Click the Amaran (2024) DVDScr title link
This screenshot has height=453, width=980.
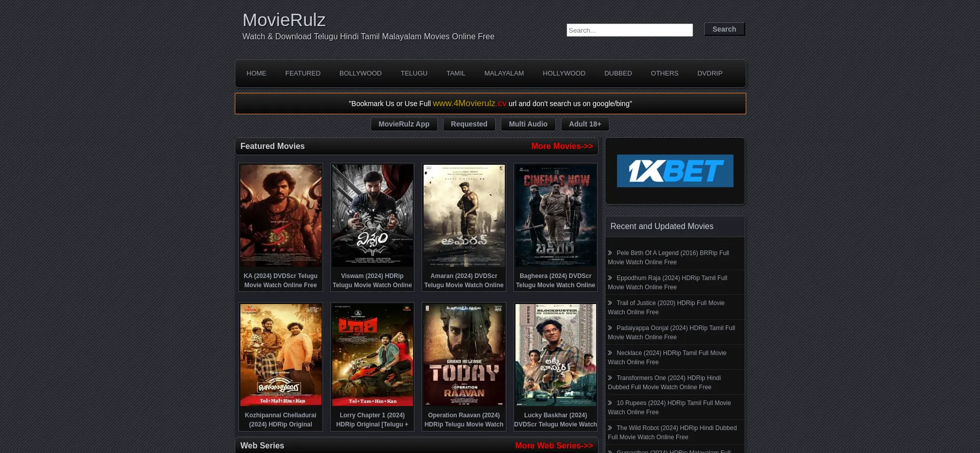coord(464,281)
